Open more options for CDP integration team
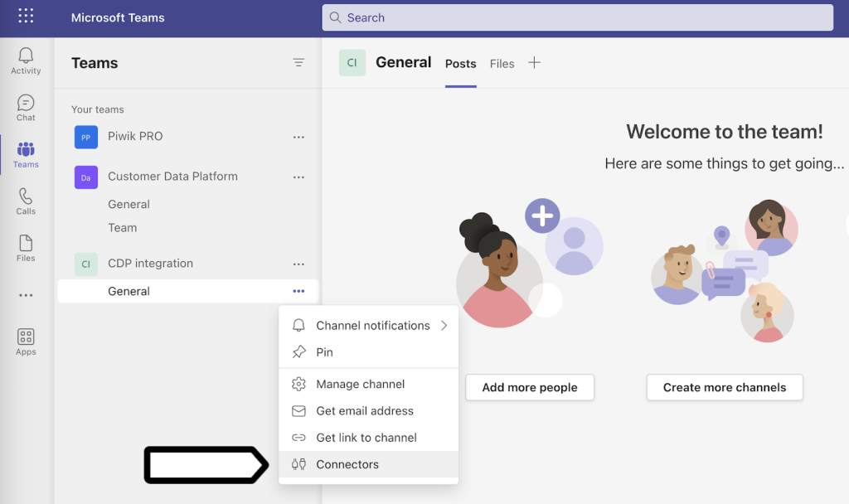 point(298,264)
